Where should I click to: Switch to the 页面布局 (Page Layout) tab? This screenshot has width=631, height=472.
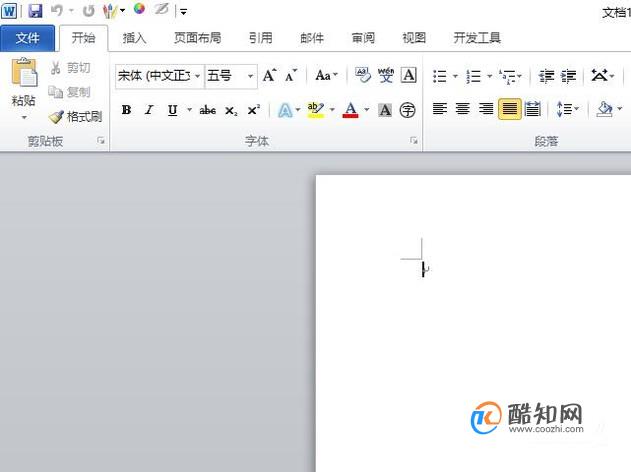[x=198, y=38]
